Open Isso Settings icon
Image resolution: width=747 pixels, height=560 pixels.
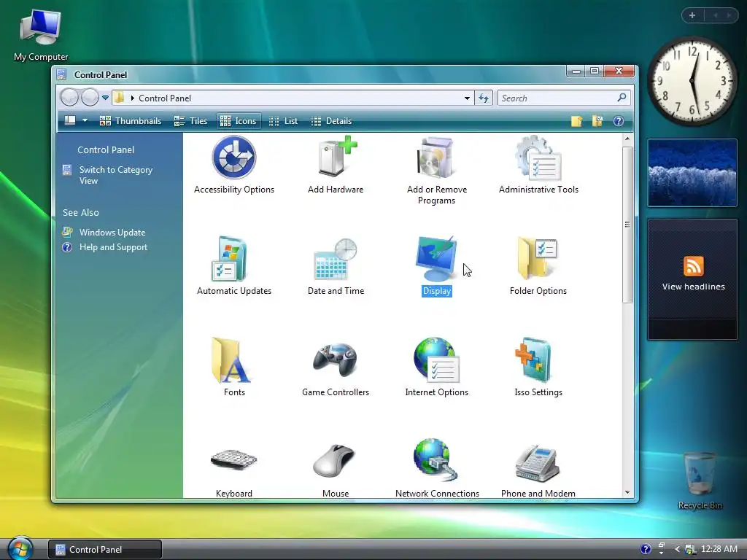[x=538, y=367]
